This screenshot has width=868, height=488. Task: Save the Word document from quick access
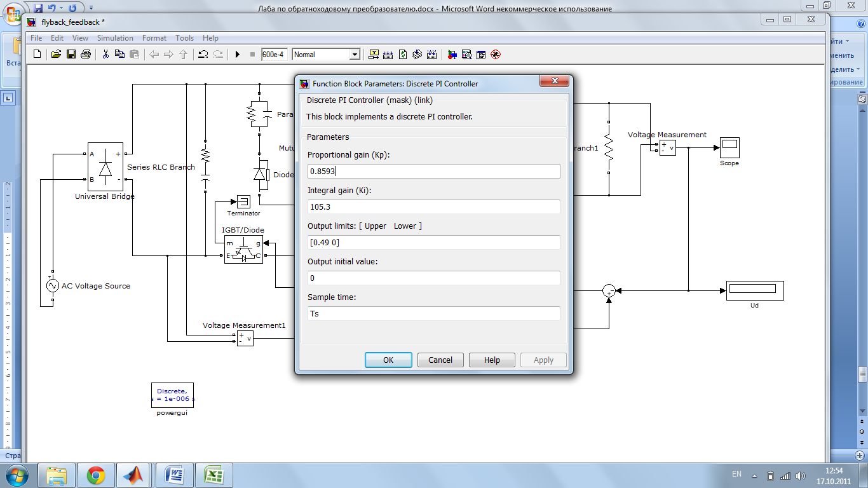pos(38,8)
